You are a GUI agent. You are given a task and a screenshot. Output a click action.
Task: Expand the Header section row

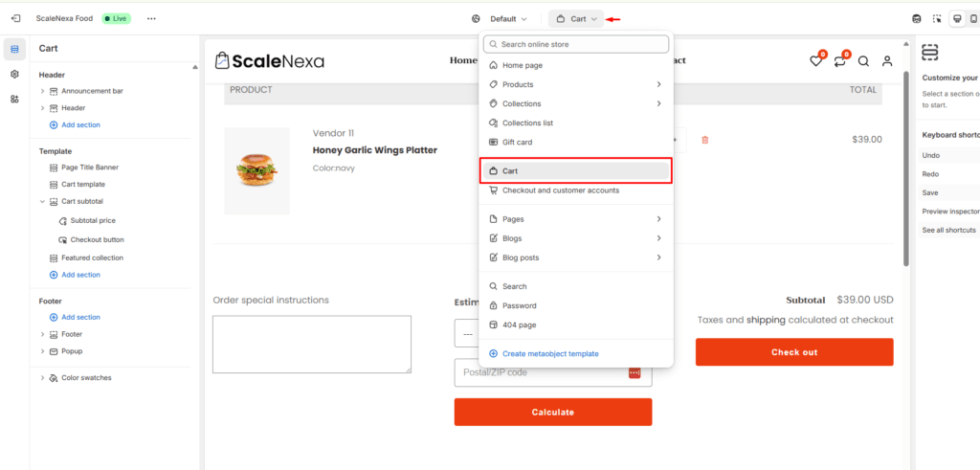click(x=42, y=108)
